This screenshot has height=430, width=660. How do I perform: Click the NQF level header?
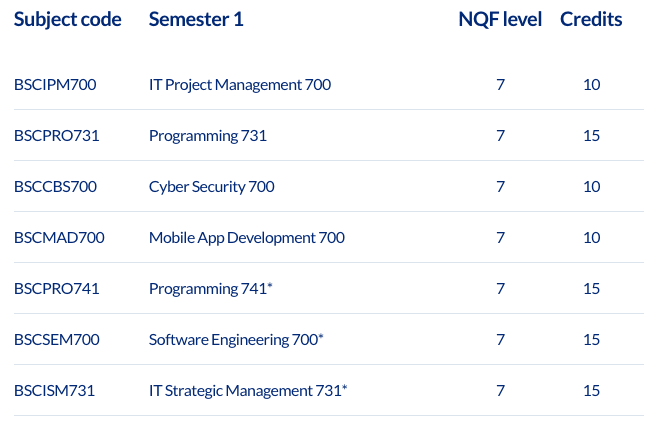pos(500,19)
